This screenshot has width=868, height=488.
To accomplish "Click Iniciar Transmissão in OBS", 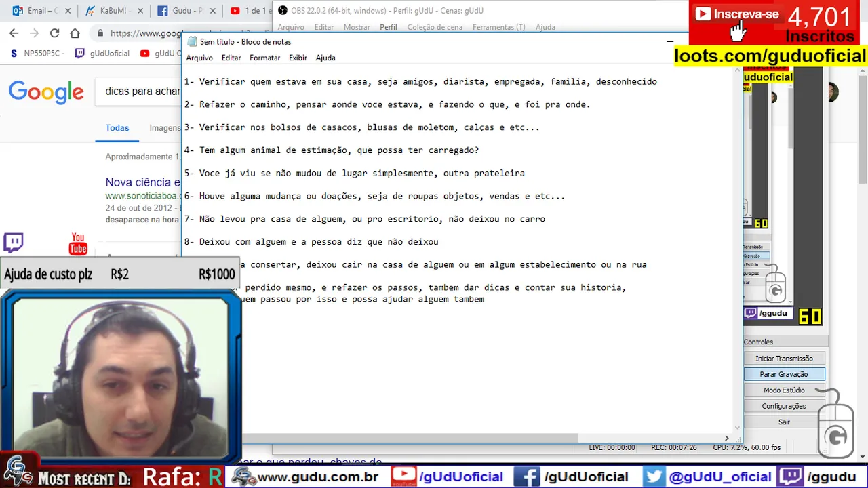I will click(784, 358).
